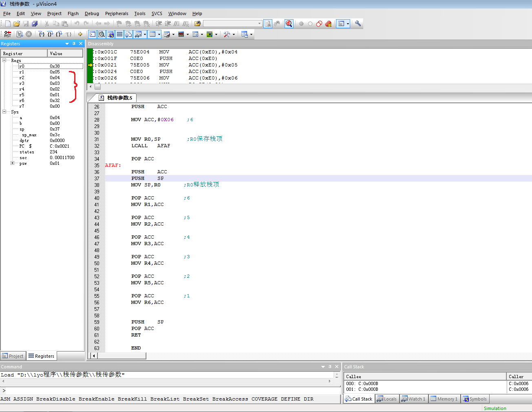Open the SVCS menu
532x412 pixels.
(x=157, y=13)
